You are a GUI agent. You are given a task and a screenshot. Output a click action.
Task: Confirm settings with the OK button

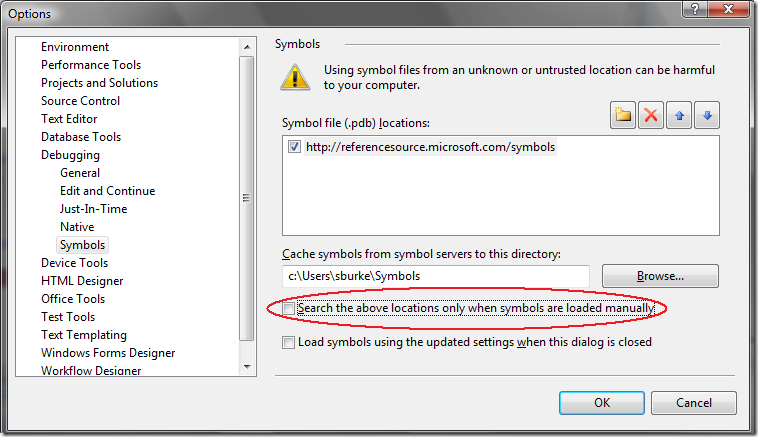[x=602, y=403]
